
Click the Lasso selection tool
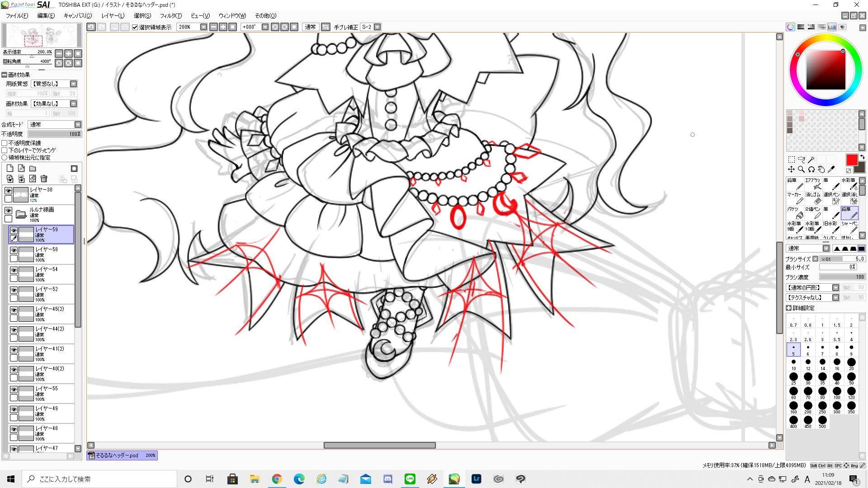(801, 160)
